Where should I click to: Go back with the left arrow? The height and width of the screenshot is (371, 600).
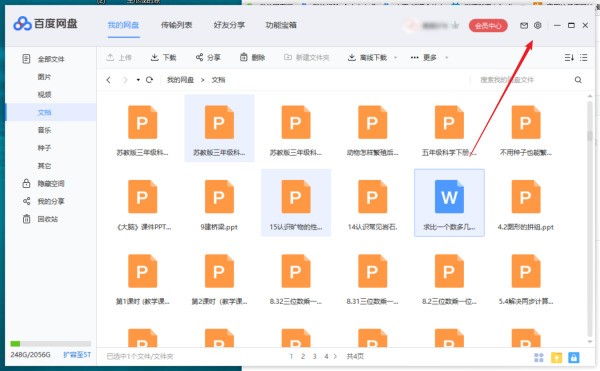tap(109, 80)
